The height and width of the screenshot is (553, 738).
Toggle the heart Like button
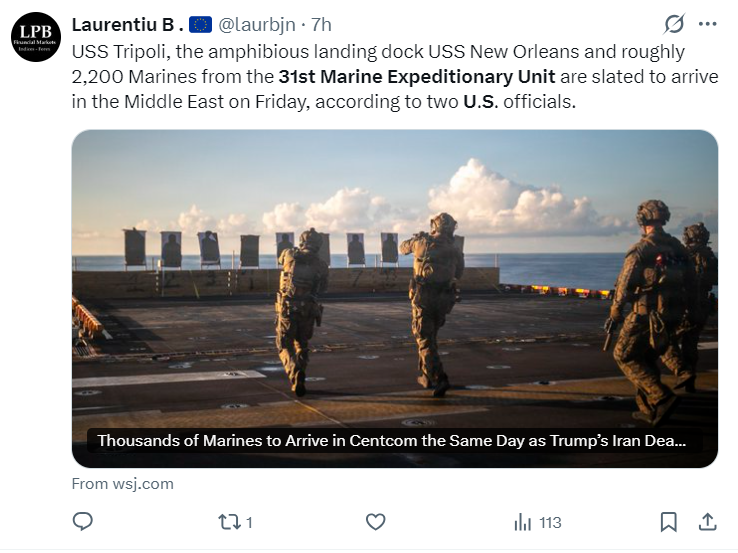click(x=375, y=522)
